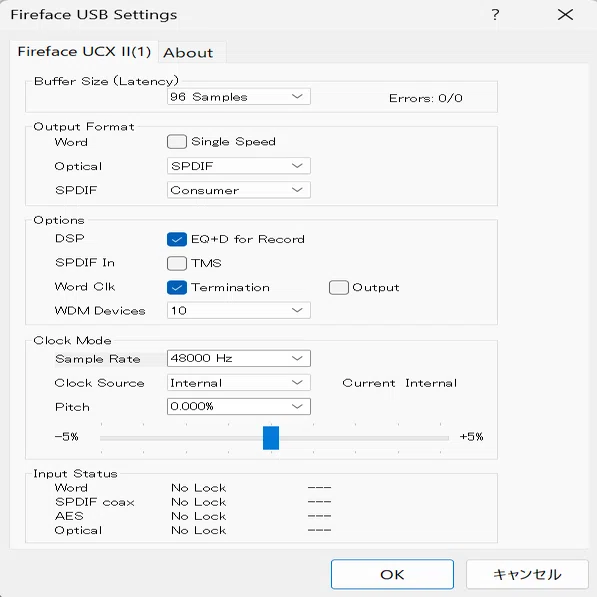597x597 pixels.
Task: Enable TMS for SPDIF In
Action: point(177,263)
